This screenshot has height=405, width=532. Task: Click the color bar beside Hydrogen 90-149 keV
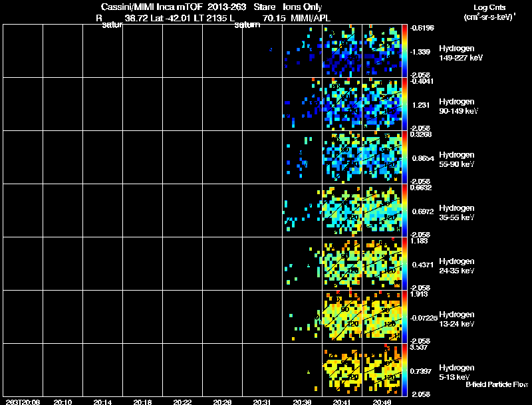click(404, 104)
